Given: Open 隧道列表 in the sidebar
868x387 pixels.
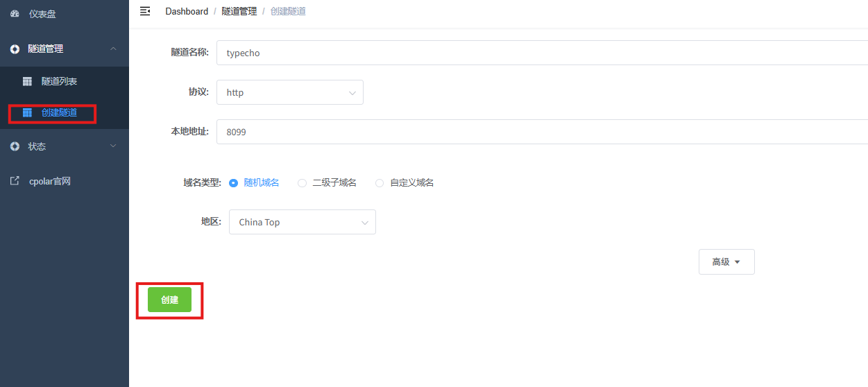Looking at the screenshot, I should click(59, 82).
